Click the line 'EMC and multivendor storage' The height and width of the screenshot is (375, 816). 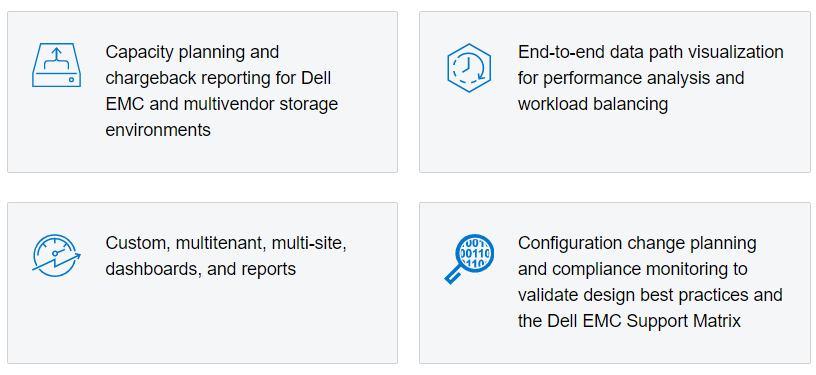tap(222, 104)
